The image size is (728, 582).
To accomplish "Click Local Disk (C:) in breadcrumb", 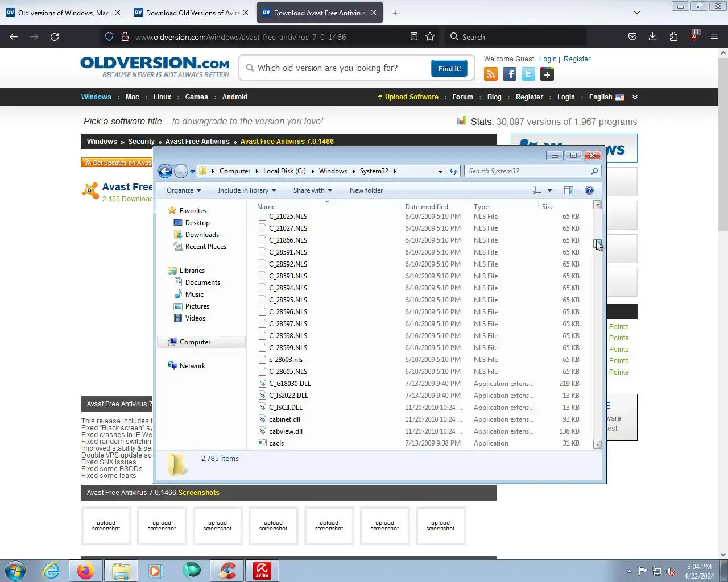I will (x=284, y=171).
